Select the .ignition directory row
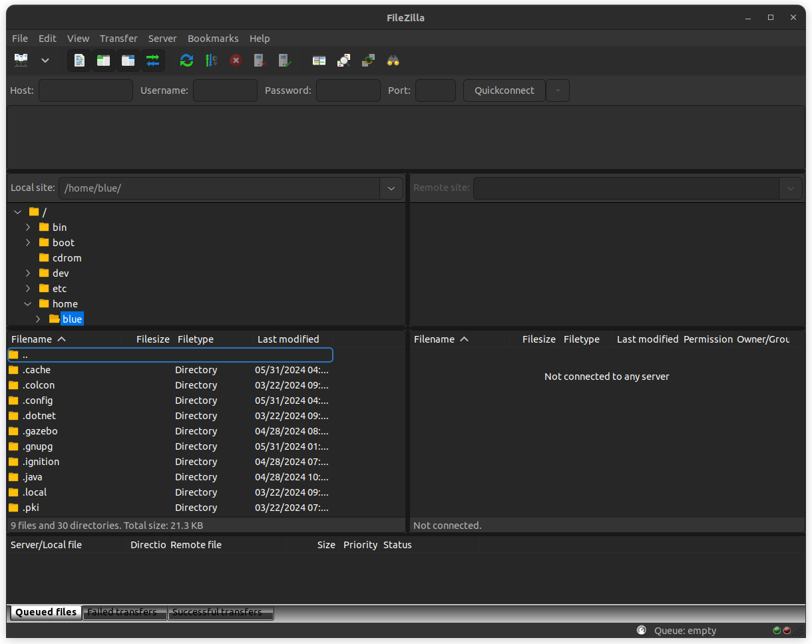812x644 pixels. (x=170, y=462)
